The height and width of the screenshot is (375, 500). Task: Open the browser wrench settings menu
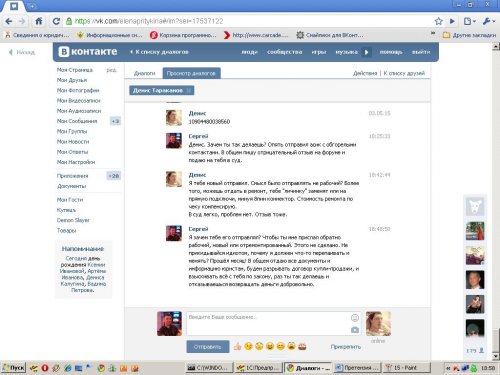tap(488, 21)
